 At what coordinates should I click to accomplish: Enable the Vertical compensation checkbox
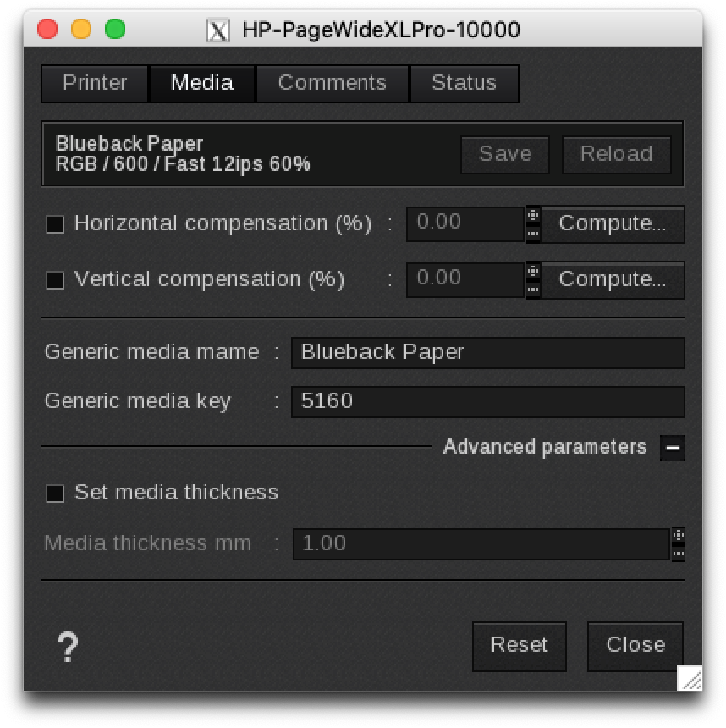point(55,279)
